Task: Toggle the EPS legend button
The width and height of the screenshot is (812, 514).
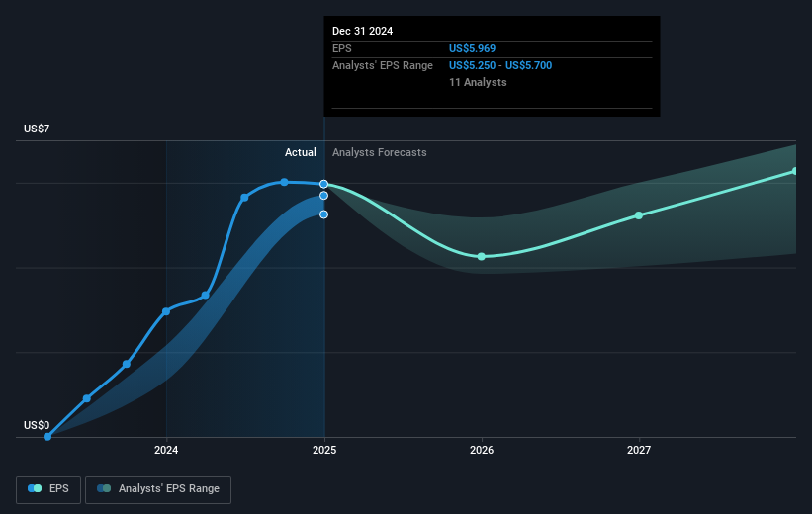Action: tap(48, 489)
